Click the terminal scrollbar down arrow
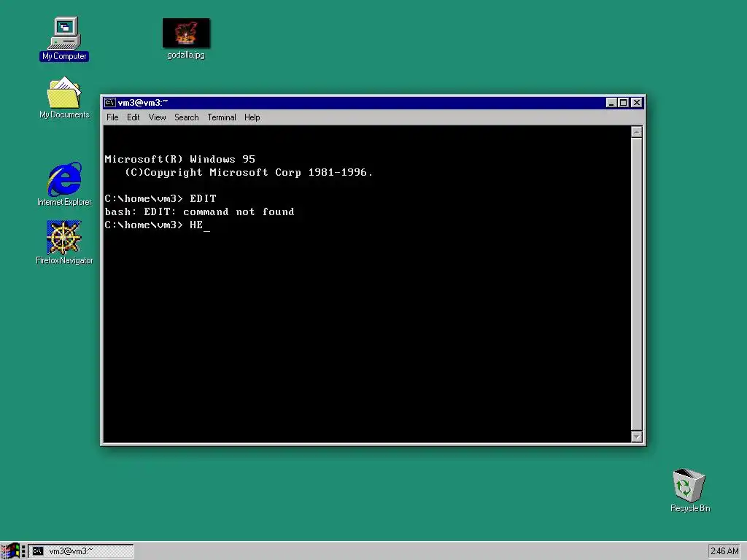 (x=636, y=436)
